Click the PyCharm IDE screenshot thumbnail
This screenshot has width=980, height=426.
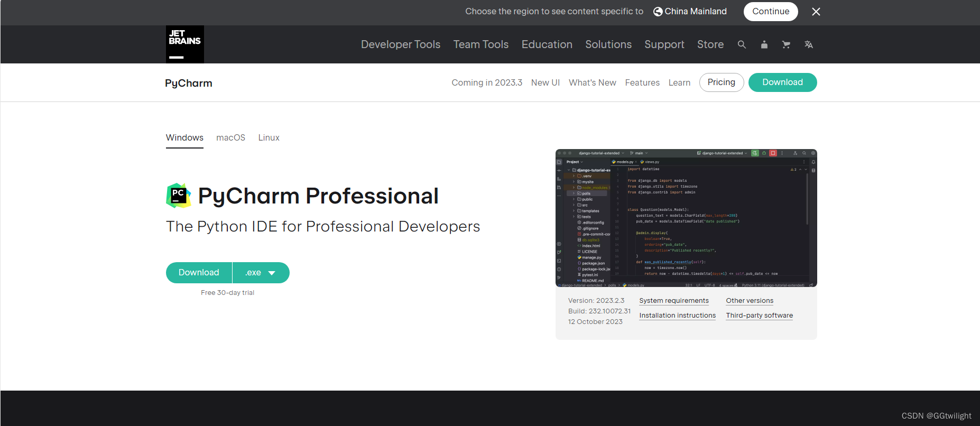click(x=686, y=218)
